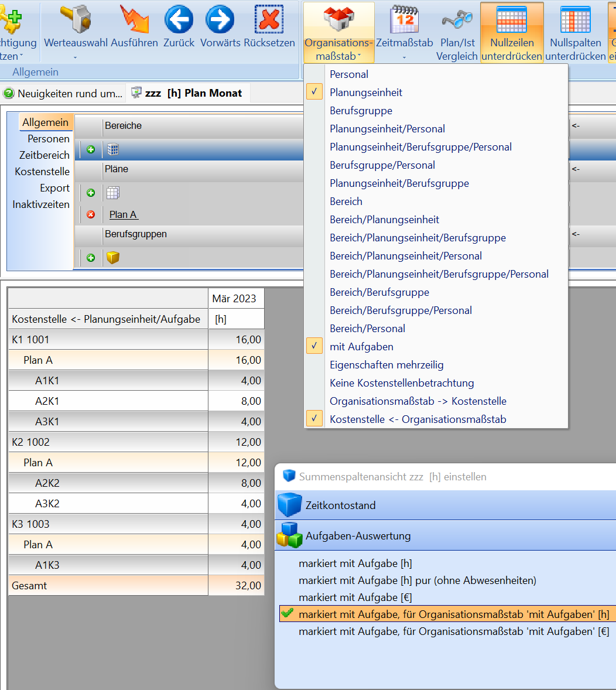This screenshot has width=616, height=690.
Task: Remove Plan A using red delete icon
Action: point(91,214)
